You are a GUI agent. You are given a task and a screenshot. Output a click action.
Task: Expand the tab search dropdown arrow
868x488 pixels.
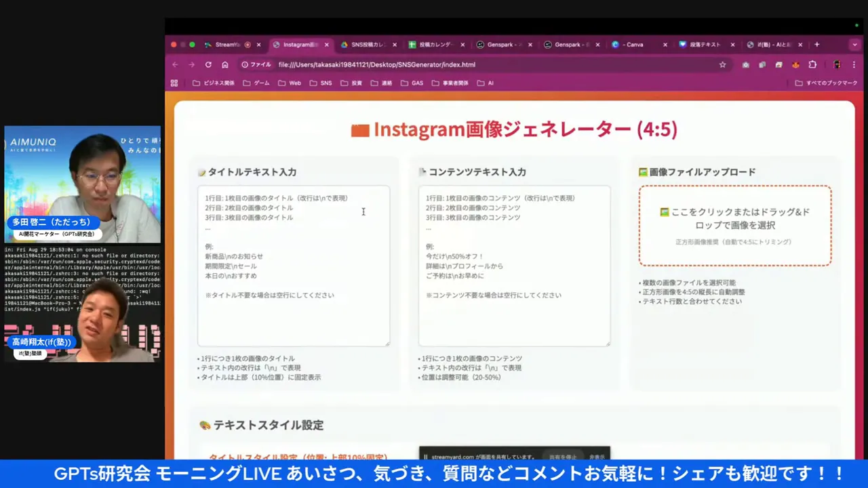point(854,45)
